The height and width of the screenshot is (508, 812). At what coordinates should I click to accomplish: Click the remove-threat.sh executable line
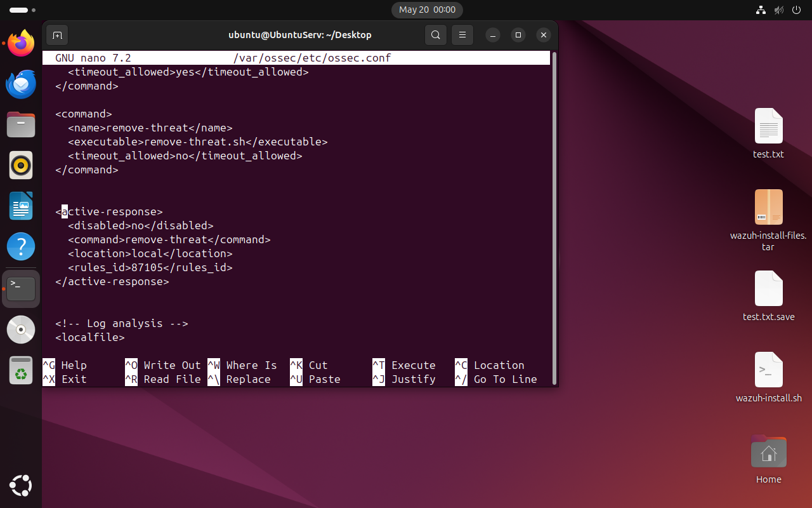tap(198, 142)
